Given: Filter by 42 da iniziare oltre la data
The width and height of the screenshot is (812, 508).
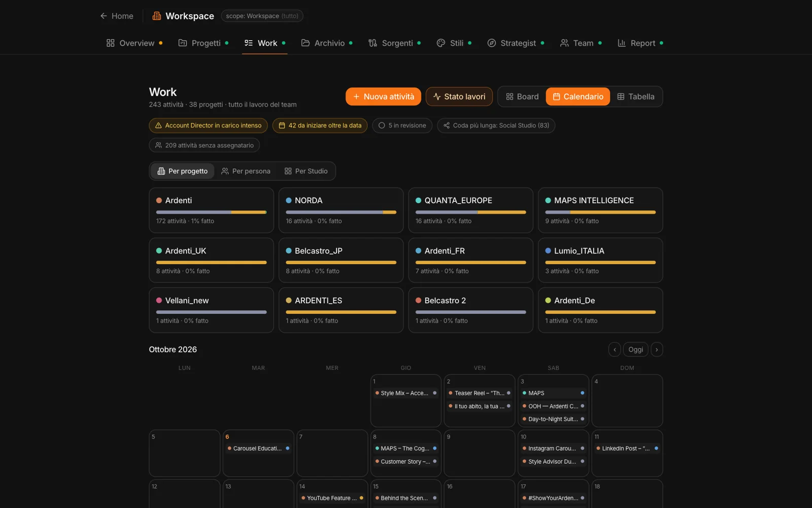Looking at the screenshot, I should (320, 125).
